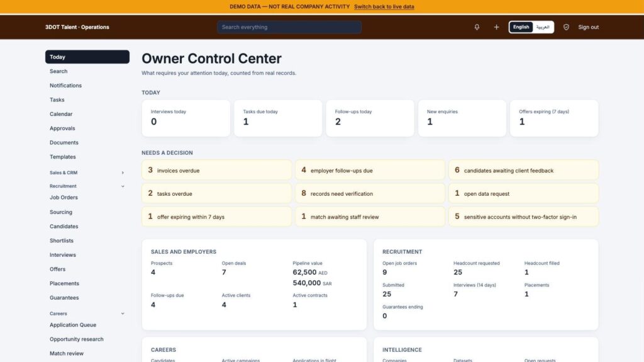Click the Headcount requested value

pos(458,273)
